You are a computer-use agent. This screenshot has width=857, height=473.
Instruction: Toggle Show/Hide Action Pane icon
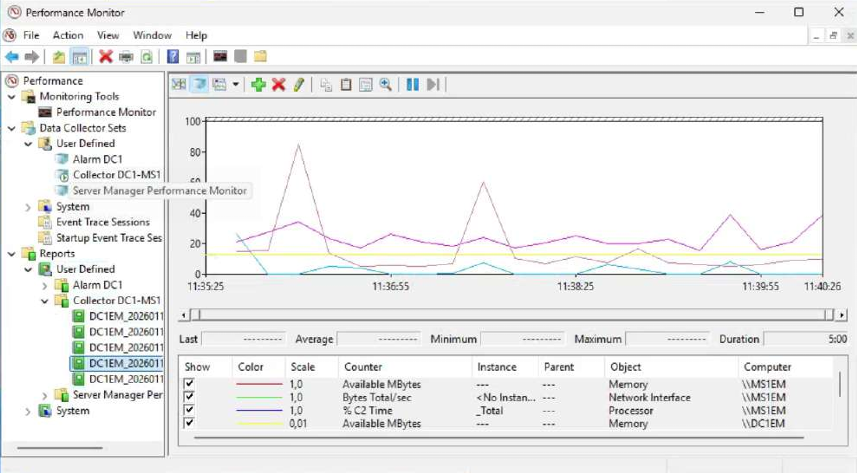click(x=193, y=56)
